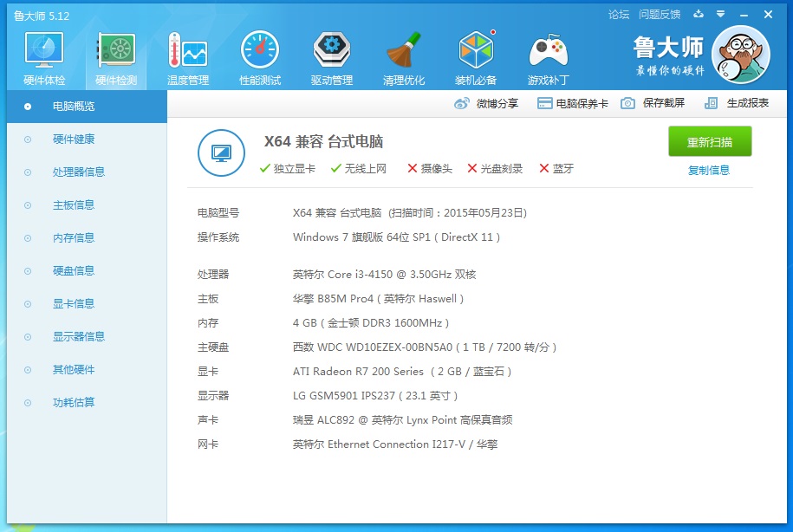The height and width of the screenshot is (532, 793).
Task: Click network value Ethernet Connection I217-V
Action: tap(395, 444)
